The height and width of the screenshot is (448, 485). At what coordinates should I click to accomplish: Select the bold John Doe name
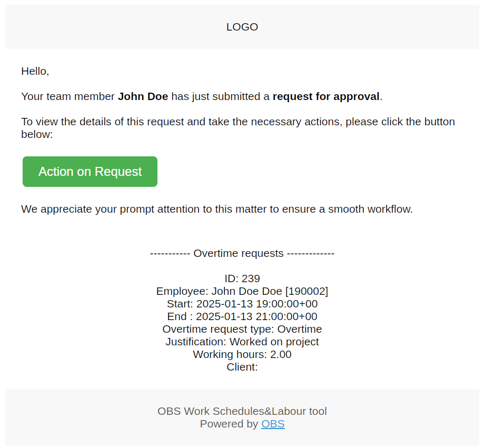point(143,96)
